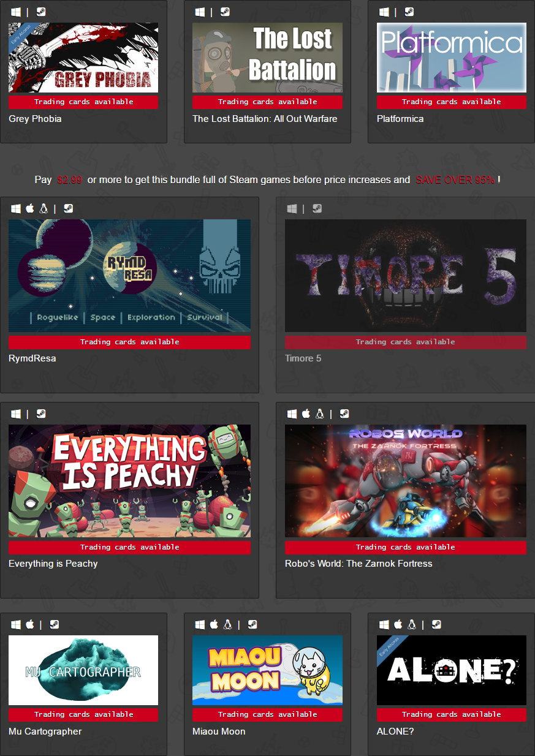Image resolution: width=535 pixels, height=756 pixels.
Task: Click the Apple icon on Robo's World card
Action: pyautogui.click(x=306, y=414)
